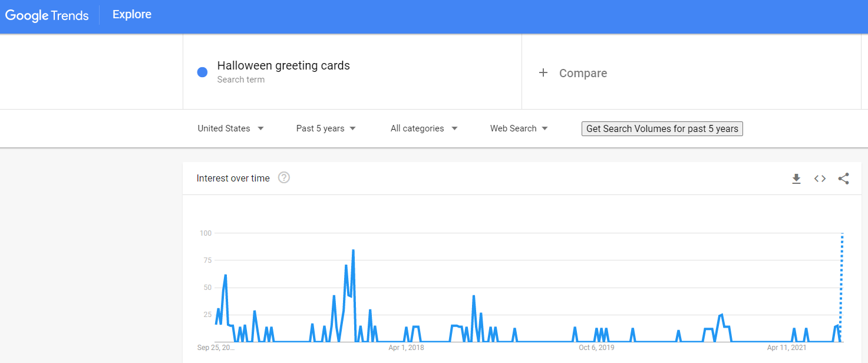
Task: Click the peak near 85 on the chart
Action: 353,250
